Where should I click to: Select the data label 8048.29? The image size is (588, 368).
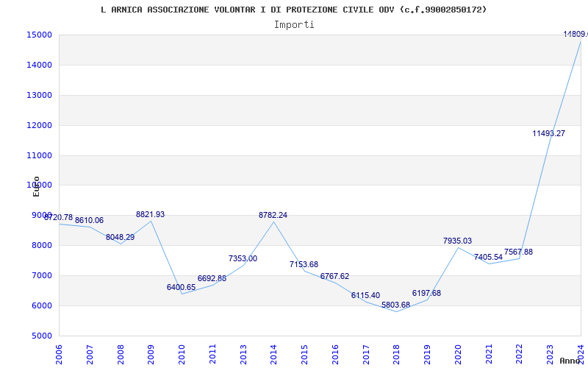[x=120, y=237]
